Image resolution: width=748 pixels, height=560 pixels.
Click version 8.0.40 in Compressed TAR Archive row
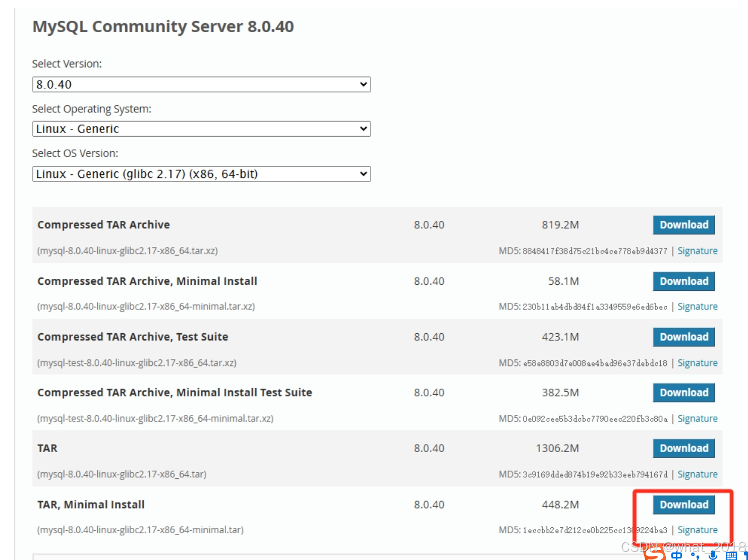pyautogui.click(x=429, y=225)
